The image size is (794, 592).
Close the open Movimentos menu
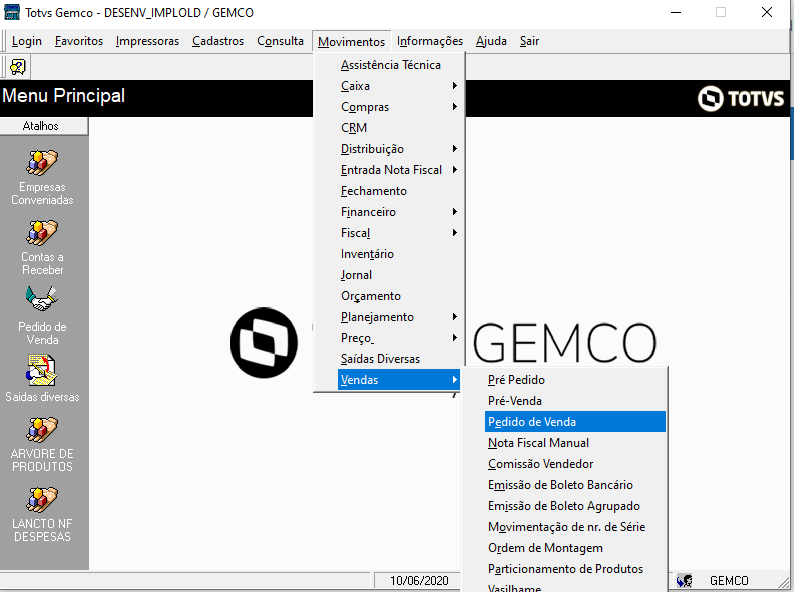(351, 42)
